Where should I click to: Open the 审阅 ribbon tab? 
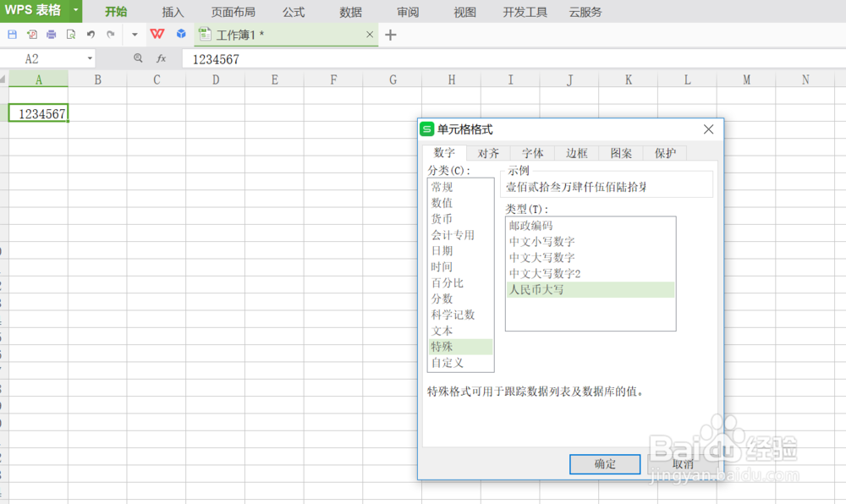[408, 12]
